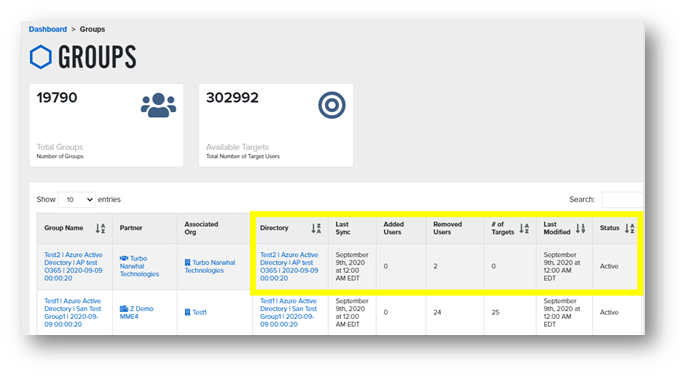Click Groups breadcrumb text
Viewport: 687px width, 377px height.
92,29
